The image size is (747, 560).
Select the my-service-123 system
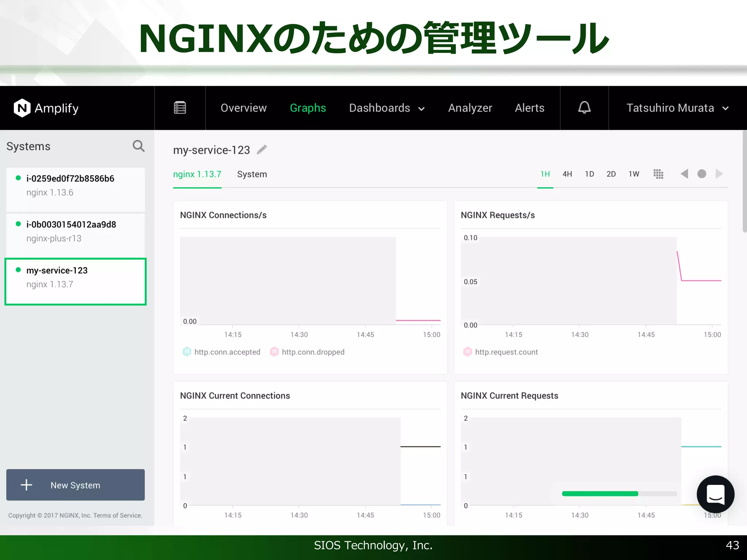tap(76, 281)
